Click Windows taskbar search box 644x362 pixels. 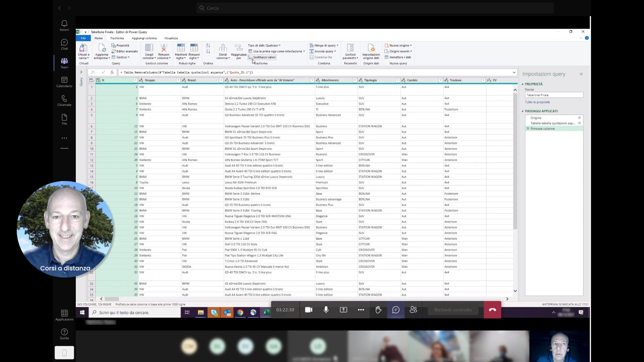coord(135,312)
